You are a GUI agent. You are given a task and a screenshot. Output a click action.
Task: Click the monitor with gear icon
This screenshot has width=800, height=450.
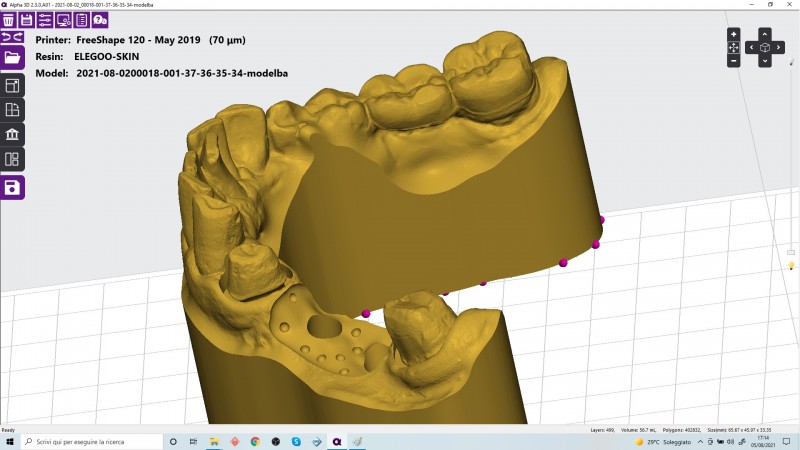(63, 20)
